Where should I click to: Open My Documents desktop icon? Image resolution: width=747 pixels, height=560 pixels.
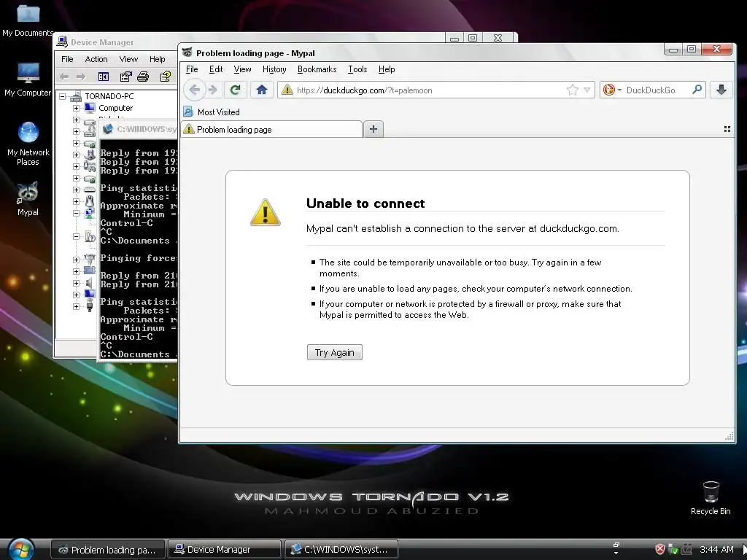click(28, 19)
